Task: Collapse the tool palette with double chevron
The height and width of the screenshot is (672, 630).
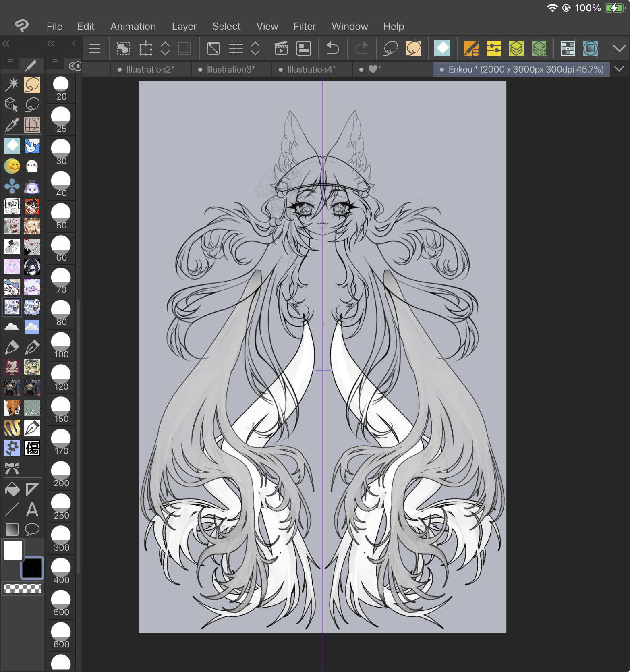Action: [x=6, y=44]
